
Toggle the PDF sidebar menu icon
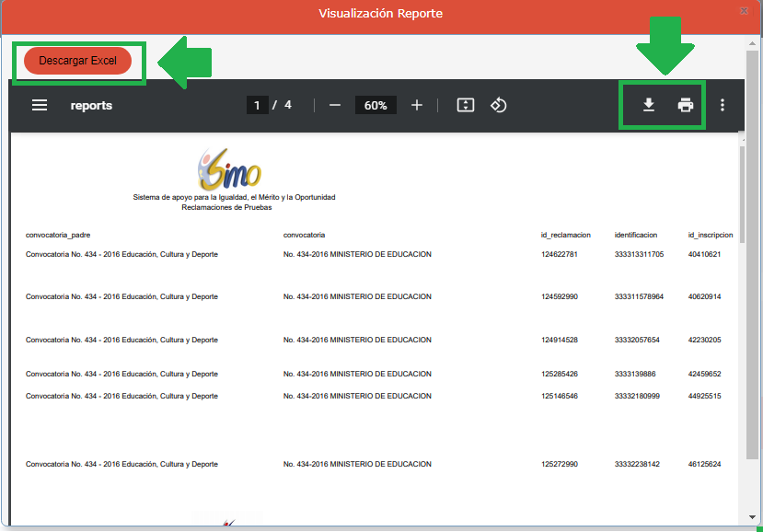[x=40, y=105]
